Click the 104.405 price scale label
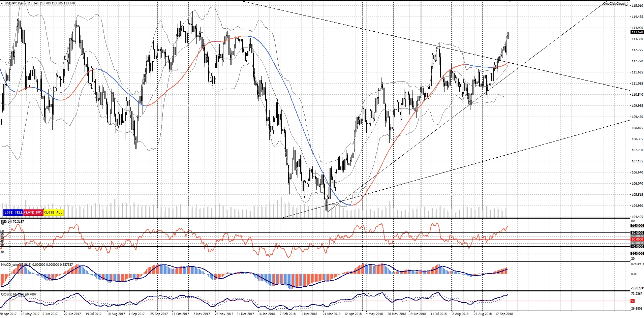Viewport: 644px width, 318px height. pyautogui.click(x=637, y=217)
